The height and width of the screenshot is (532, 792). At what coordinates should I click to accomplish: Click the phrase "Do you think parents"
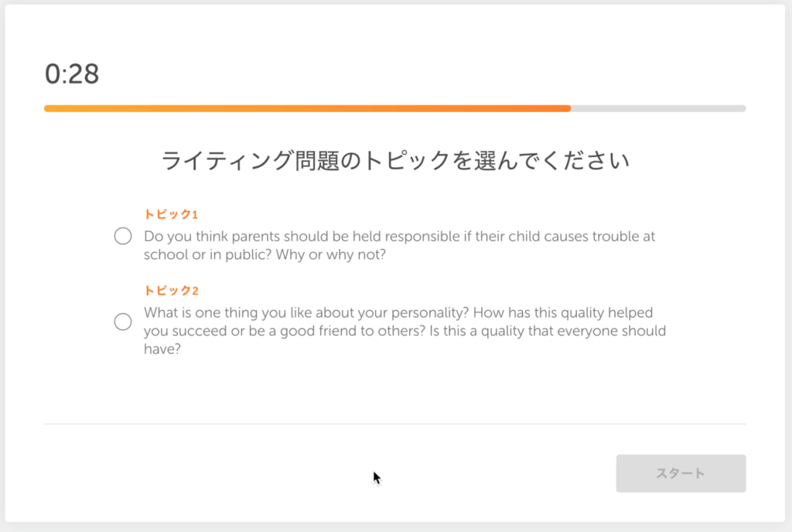click(212, 236)
